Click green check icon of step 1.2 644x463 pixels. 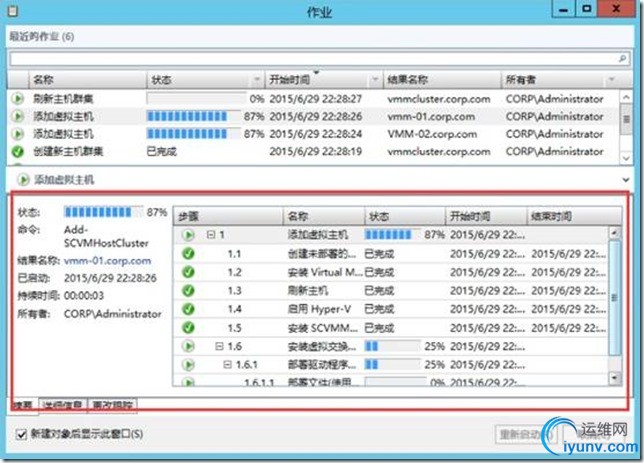188,272
